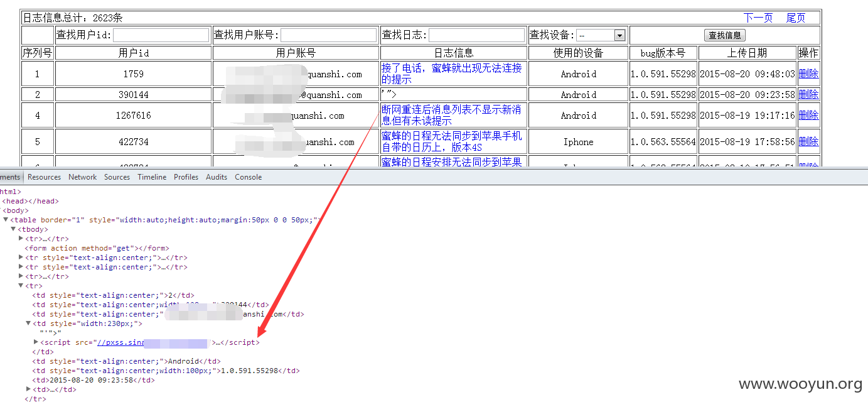Select the form action method="get" node

coord(97,248)
